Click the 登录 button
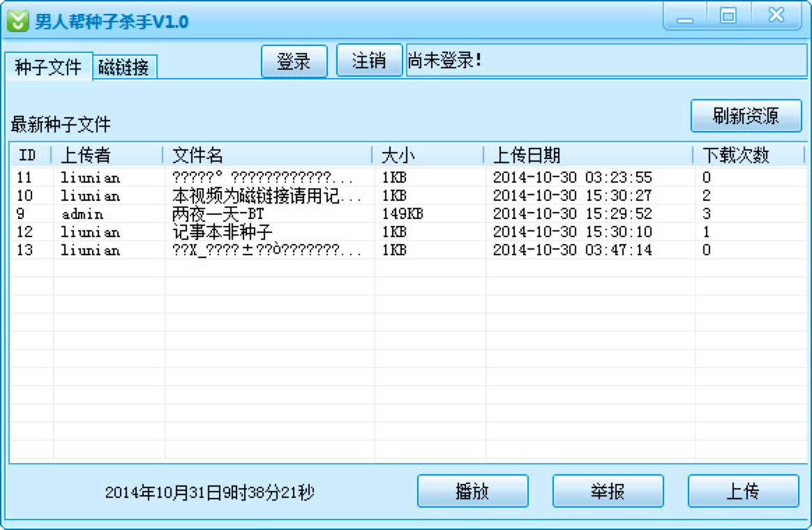 [294, 61]
